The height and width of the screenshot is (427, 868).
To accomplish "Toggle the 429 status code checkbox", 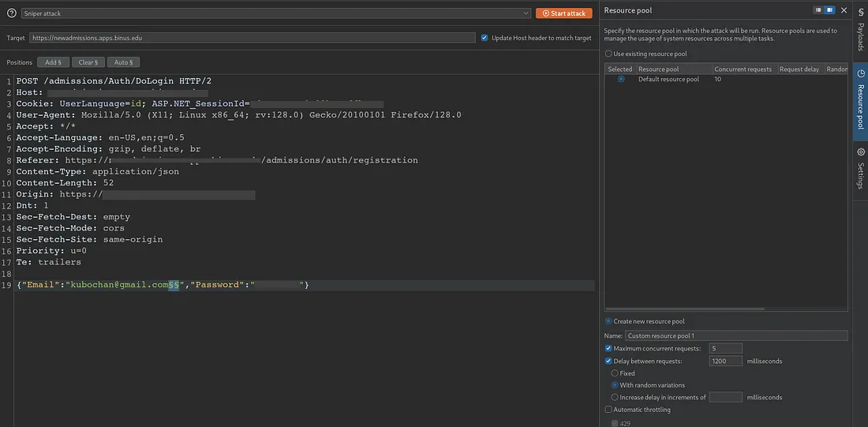I will (x=615, y=423).
